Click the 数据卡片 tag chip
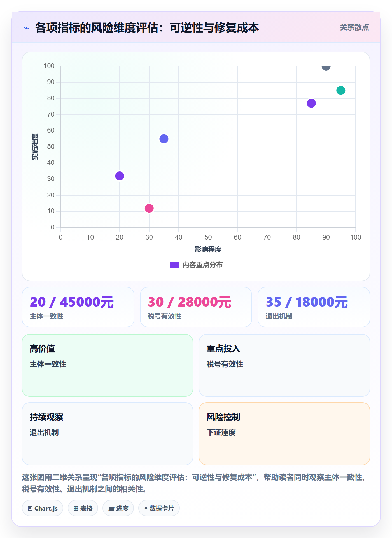Viewport: 392px width, 538px height. pos(159,508)
